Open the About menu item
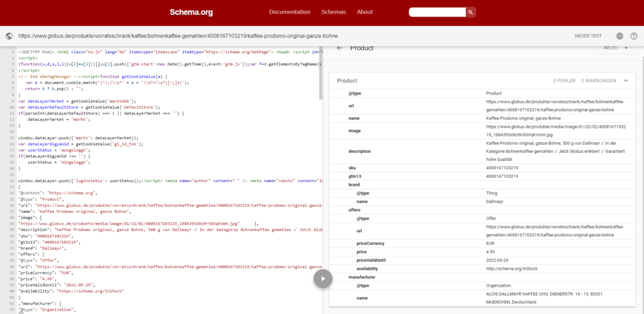The image size is (644, 314). (x=365, y=12)
